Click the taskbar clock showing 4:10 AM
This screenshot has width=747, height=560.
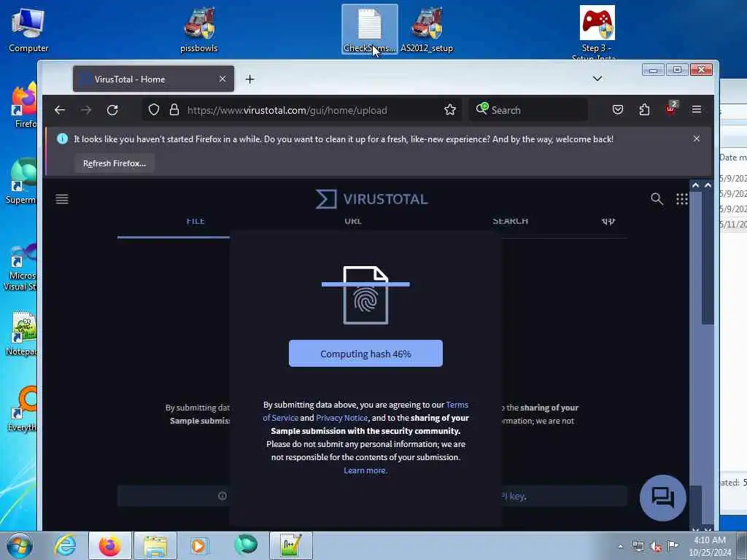tap(710, 545)
